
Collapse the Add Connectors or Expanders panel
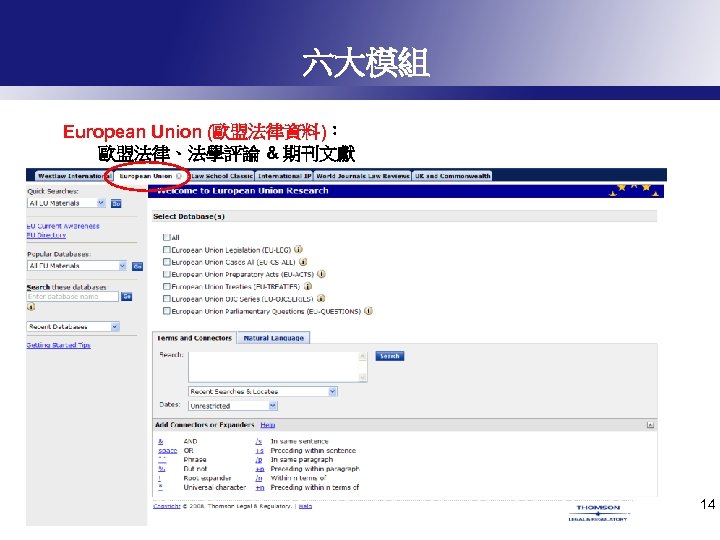[x=650, y=425]
